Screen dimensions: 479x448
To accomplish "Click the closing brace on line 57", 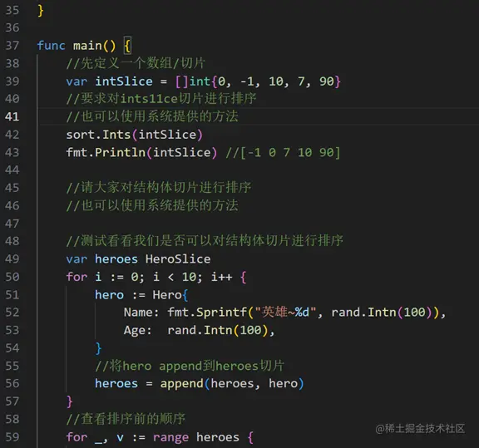I will point(70,401).
